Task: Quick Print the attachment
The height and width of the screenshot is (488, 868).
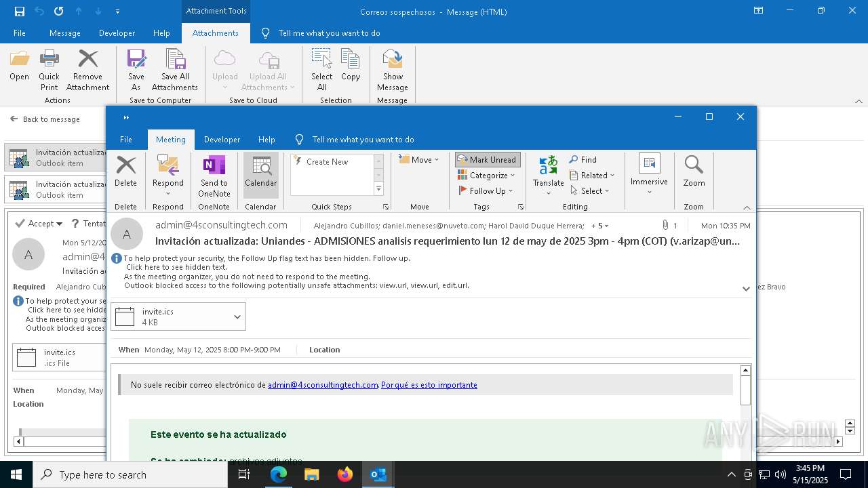Action: [x=49, y=70]
